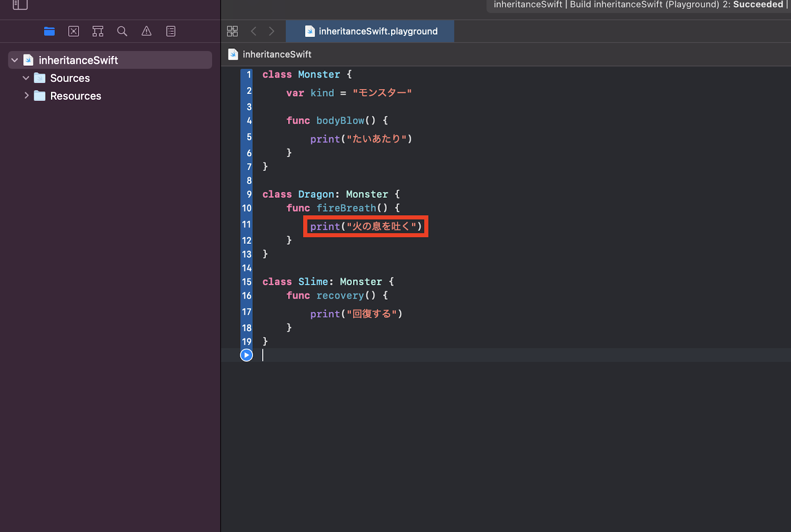Open related items grid menu icon
The height and width of the screenshot is (532, 791).
coord(232,31)
